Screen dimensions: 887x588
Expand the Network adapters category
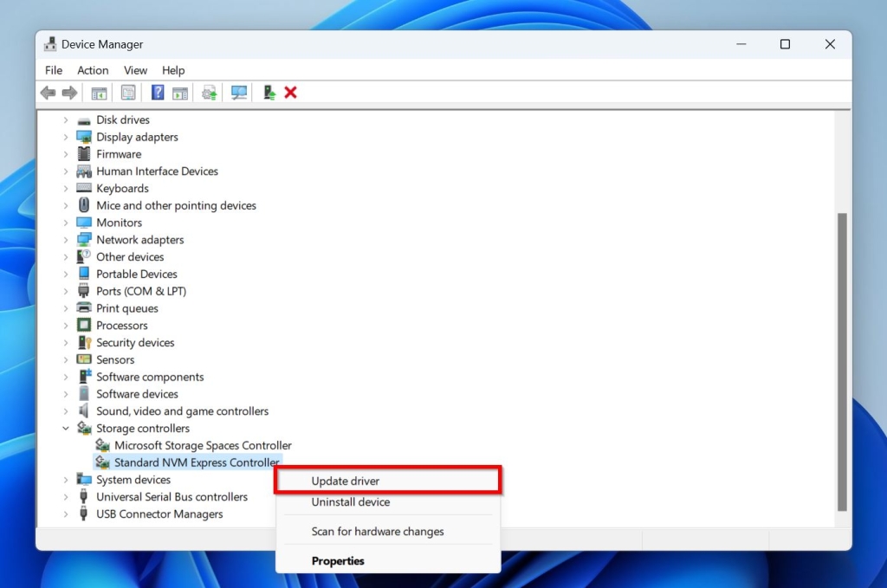[x=67, y=239]
